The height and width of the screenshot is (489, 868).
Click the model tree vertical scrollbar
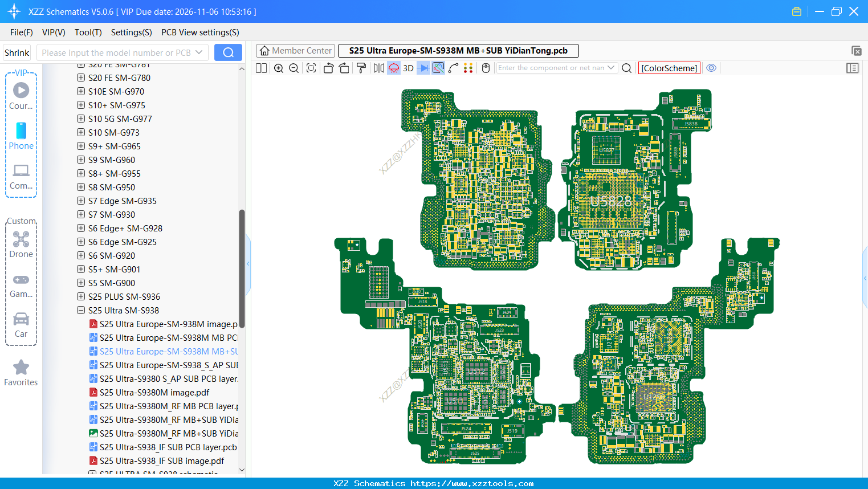click(242, 268)
